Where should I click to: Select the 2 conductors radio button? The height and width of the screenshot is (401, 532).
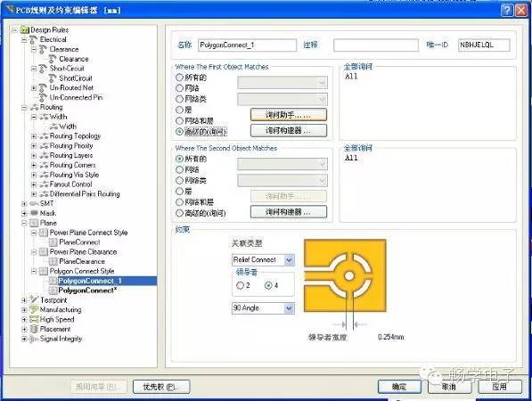[240, 286]
